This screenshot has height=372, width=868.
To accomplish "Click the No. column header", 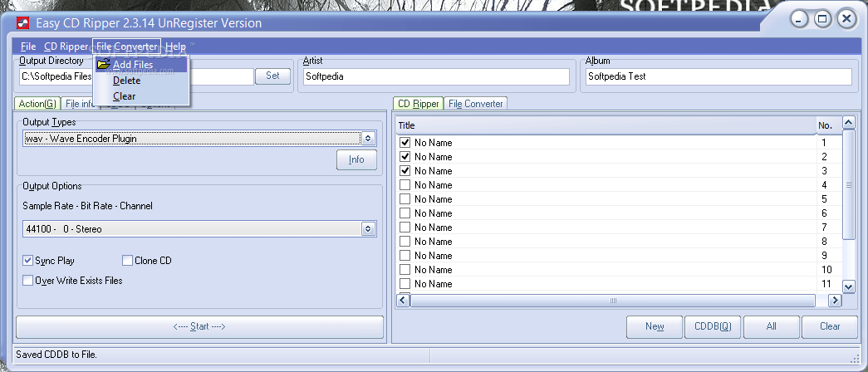I will click(829, 125).
